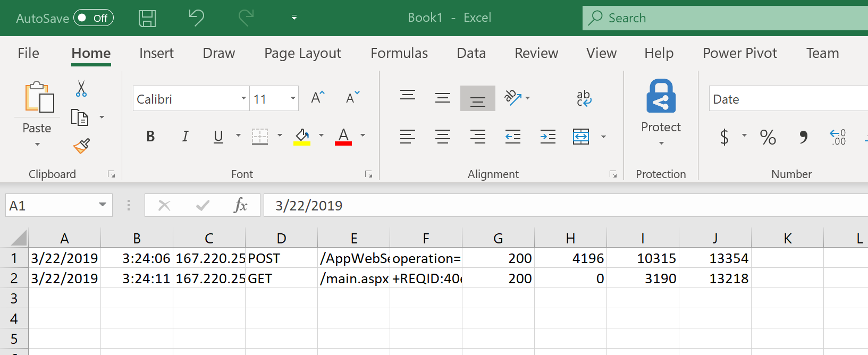Switch to the View tab
868x355 pixels.
(601, 53)
